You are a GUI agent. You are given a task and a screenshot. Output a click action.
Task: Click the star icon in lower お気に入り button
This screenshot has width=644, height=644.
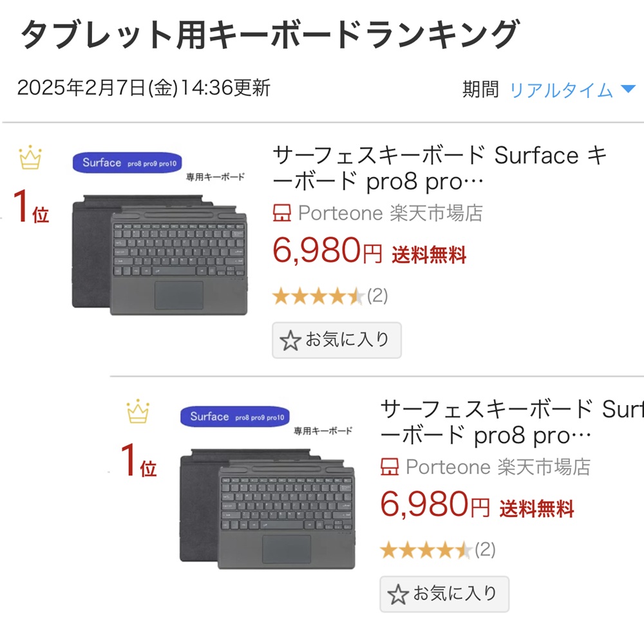(398, 594)
